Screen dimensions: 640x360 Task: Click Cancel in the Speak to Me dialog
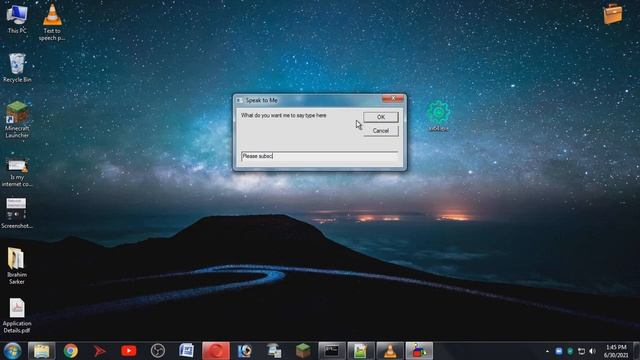pos(380,131)
